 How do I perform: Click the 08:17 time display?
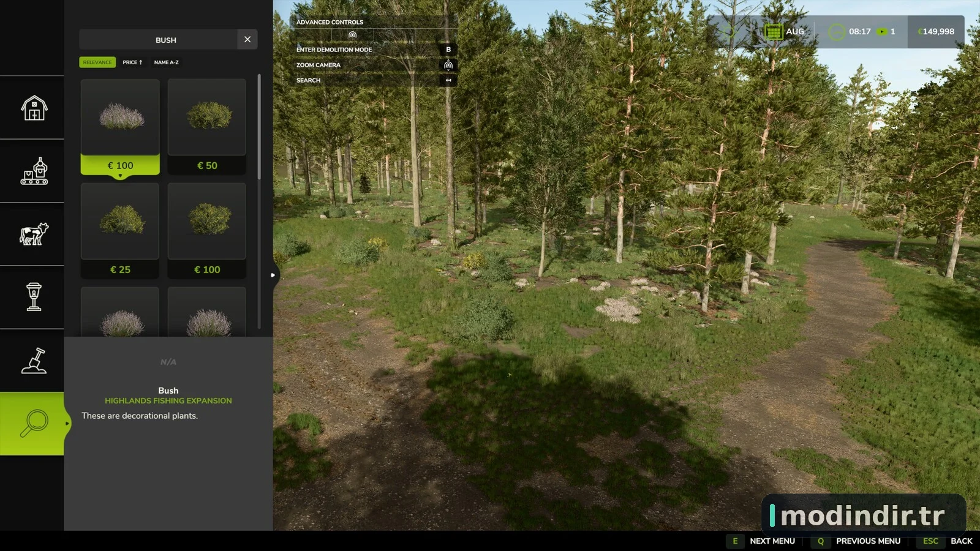tap(860, 31)
